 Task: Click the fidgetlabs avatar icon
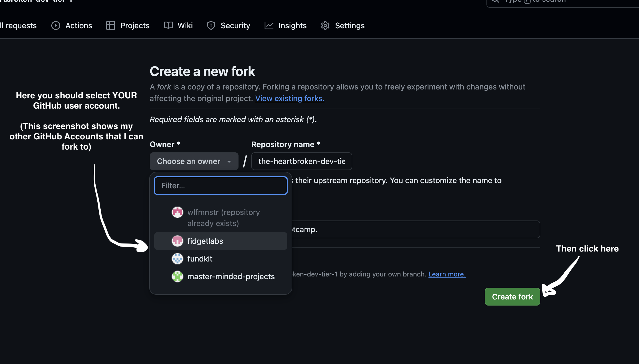click(177, 241)
